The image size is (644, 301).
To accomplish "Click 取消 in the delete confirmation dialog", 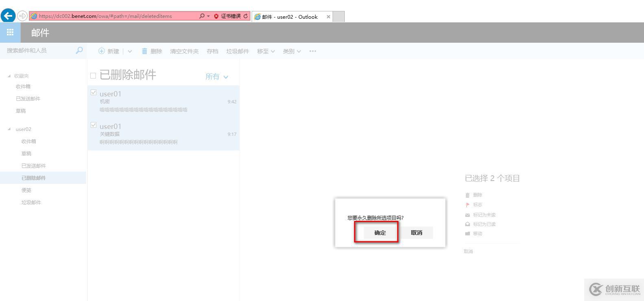I will (x=416, y=233).
